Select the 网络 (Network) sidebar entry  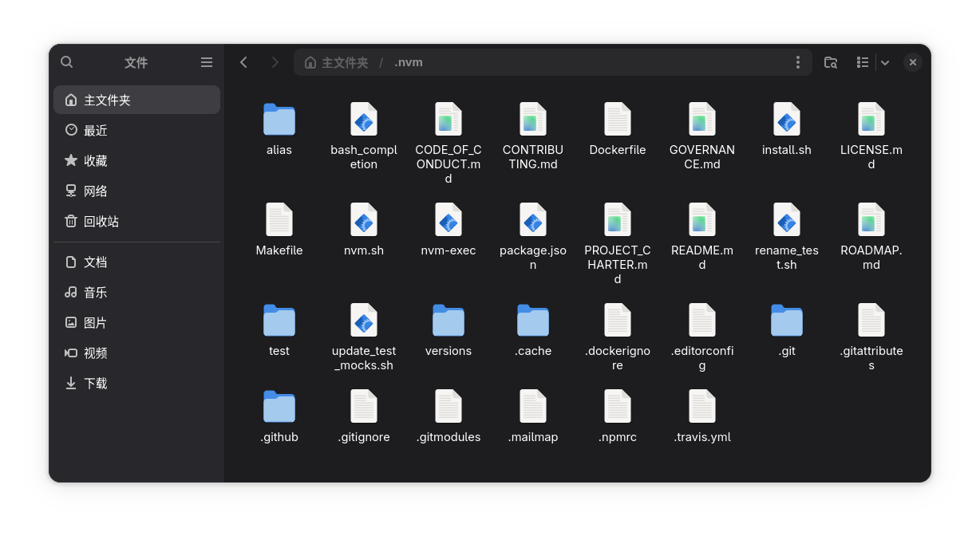pos(96,191)
